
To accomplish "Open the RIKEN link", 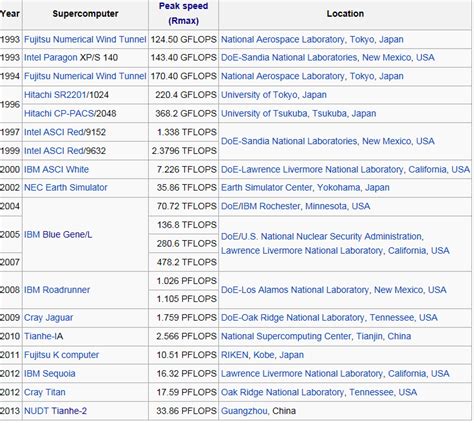I will point(235,355).
